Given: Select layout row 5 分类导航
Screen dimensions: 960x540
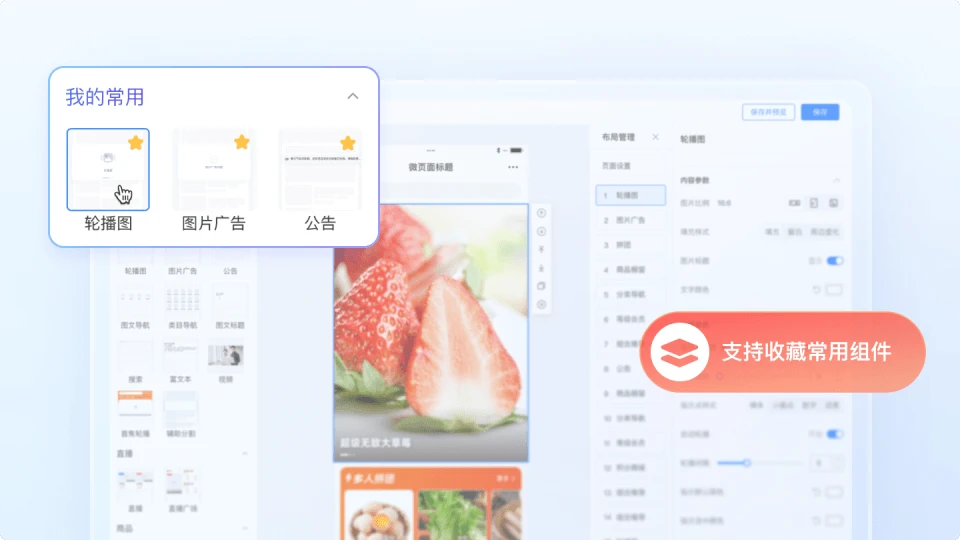Looking at the screenshot, I should click(631, 294).
